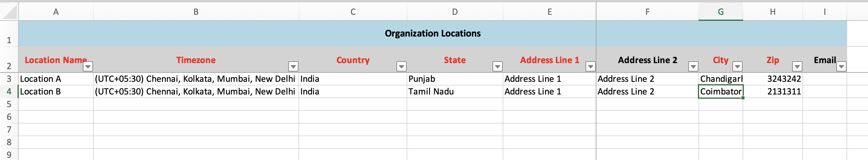
Task: Select the zip cell 2131311
Action: click(x=773, y=91)
